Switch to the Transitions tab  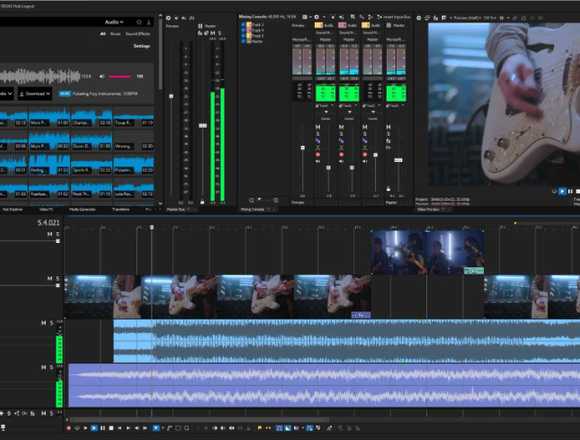tap(121, 209)
